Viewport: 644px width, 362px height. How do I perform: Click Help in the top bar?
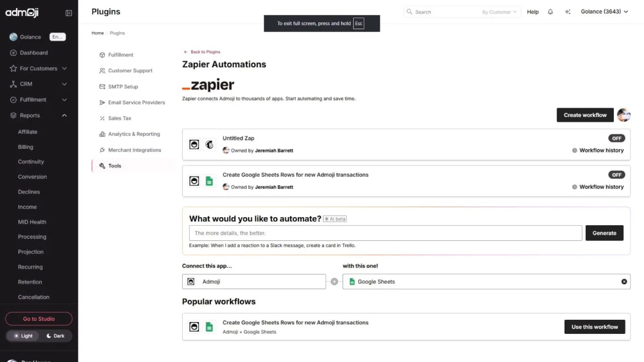point(533,12)
